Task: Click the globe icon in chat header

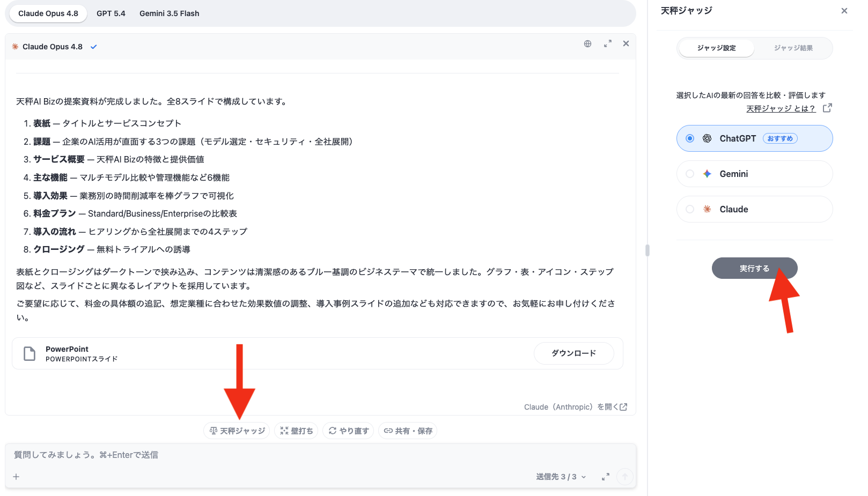Action: click(x=588, y=44)
